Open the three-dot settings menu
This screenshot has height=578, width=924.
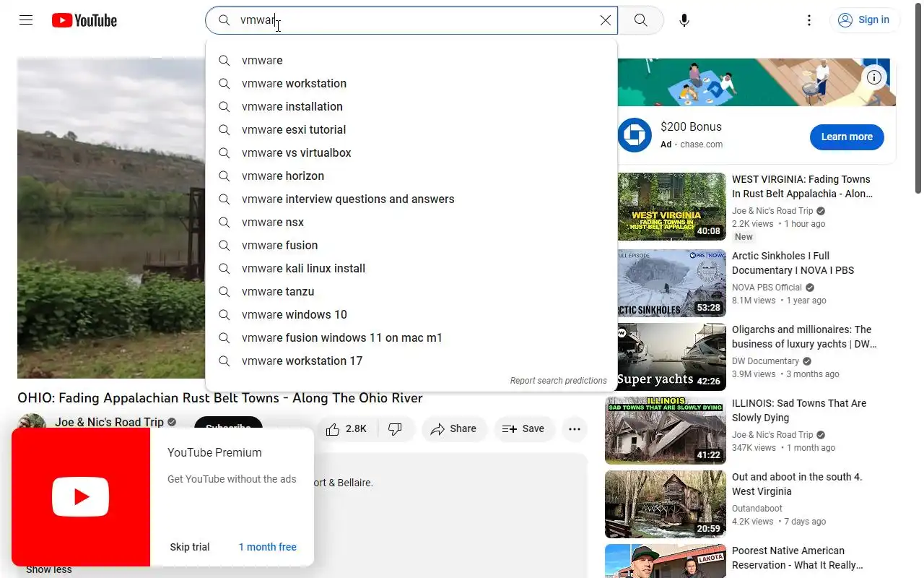click(x=809, y=20)
